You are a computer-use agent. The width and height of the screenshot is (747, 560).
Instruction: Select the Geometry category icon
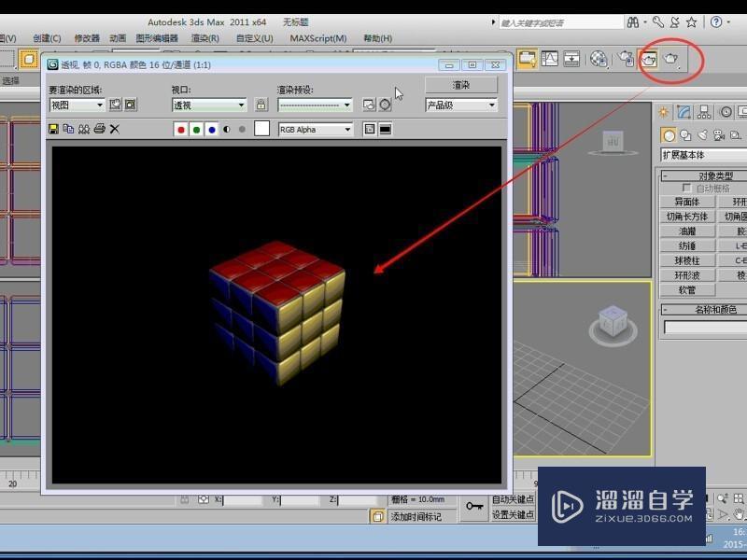(669, 135)
